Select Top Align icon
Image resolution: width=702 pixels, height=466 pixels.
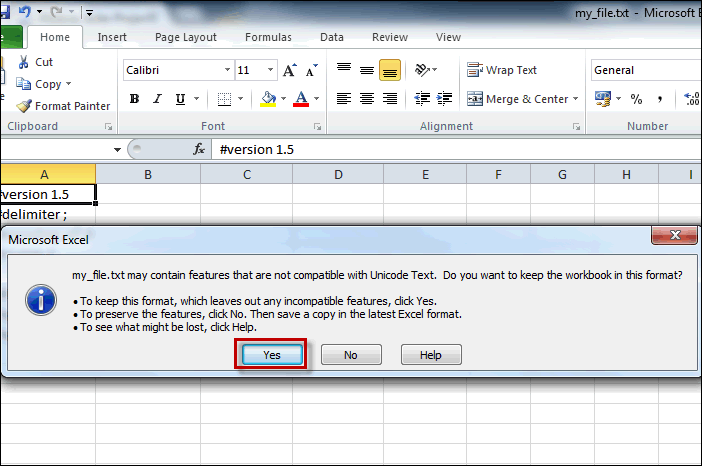point(344,68)
